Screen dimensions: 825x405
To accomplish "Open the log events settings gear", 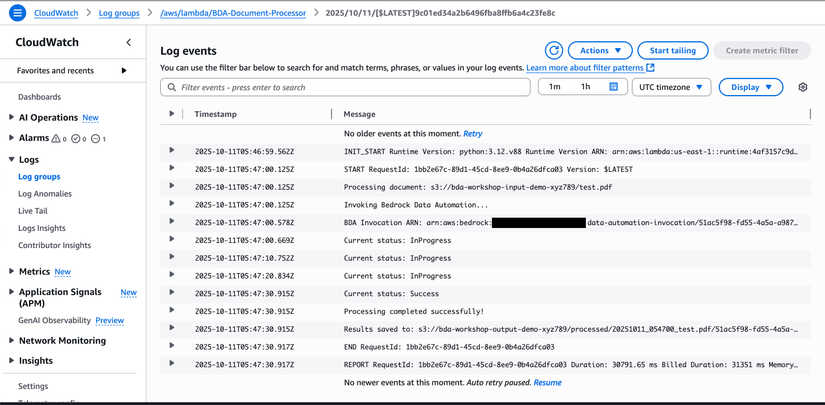I will tap(802, 87).
